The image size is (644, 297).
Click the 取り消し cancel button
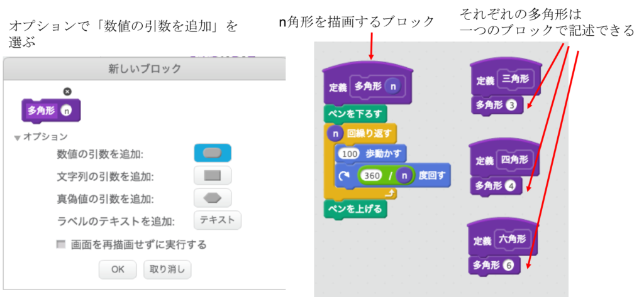[x=167, y=269]
